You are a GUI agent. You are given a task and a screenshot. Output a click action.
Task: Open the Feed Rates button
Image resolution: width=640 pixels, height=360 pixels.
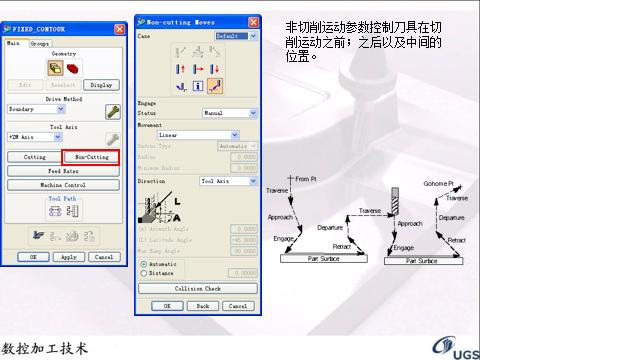63,171
